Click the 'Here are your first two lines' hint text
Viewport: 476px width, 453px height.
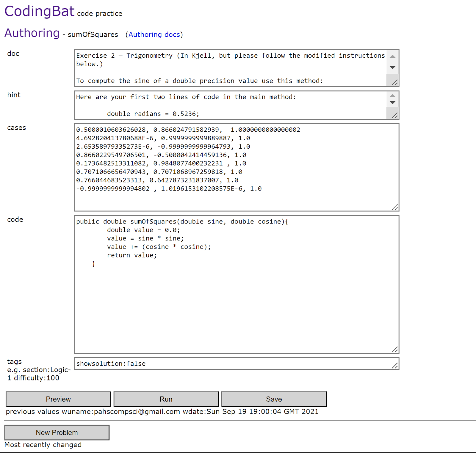click(x=186, y=97)
